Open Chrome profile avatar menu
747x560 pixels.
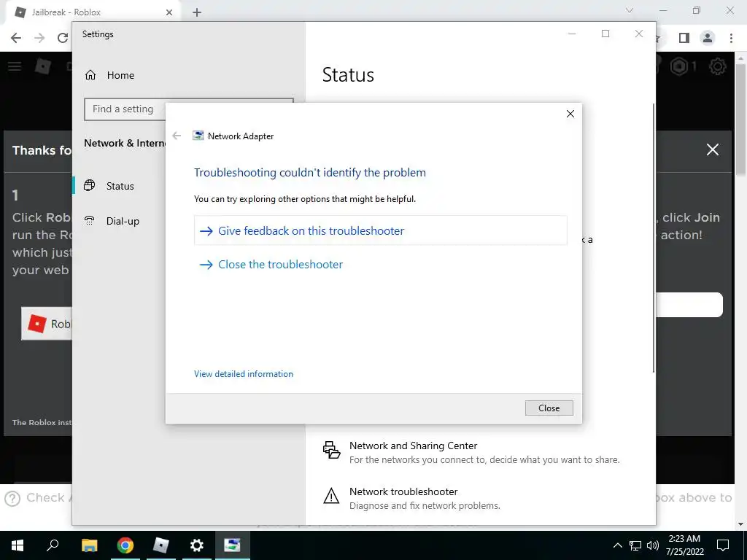pyautogui.click(x=708, y=38)
